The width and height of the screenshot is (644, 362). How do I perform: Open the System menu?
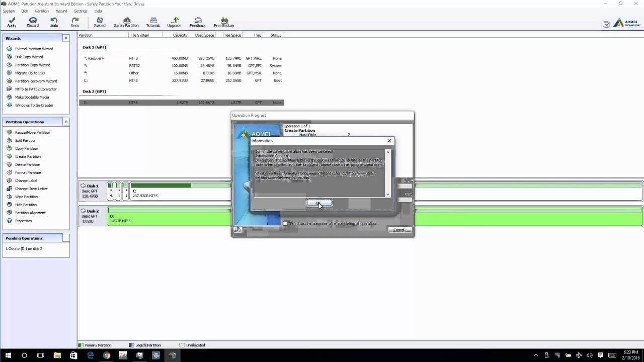[9, 11]
